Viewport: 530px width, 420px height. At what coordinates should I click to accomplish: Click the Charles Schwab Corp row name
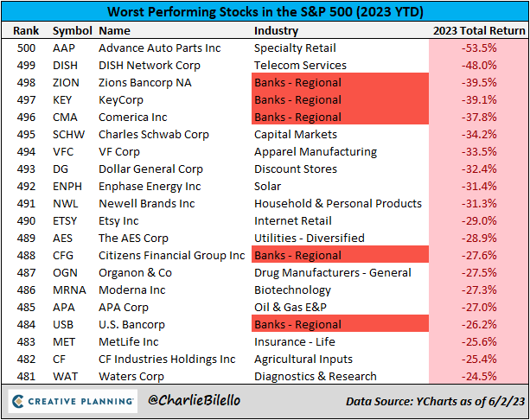pos(150,134)
